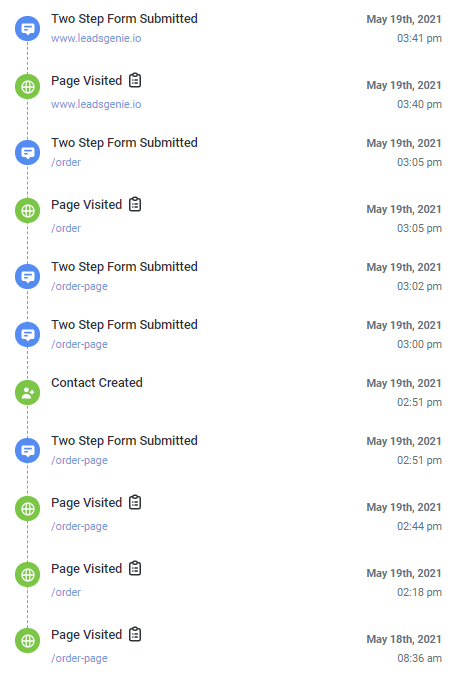Image resolution: width=454 pixels, height=678 pixels.
Task: Open the /order-page link for the 03:02 pm submission
Action: pyautogui.click(x=79, y=286)
